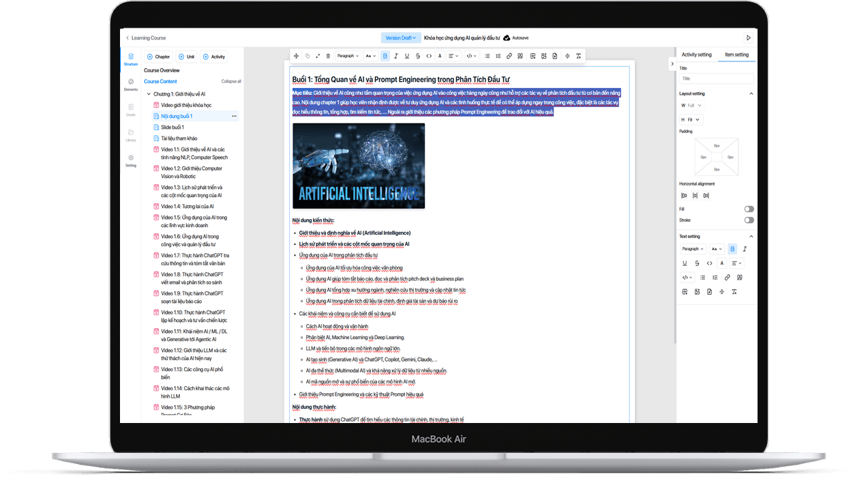Insert a table from the editor toolbar

pyautogui.click(x=533, y=56)
